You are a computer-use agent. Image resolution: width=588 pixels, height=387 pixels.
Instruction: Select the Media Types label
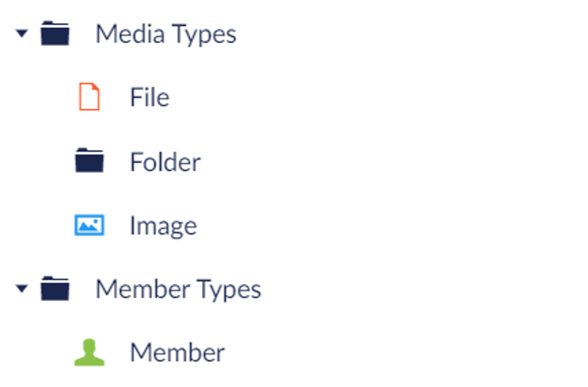tap(166, 34)
